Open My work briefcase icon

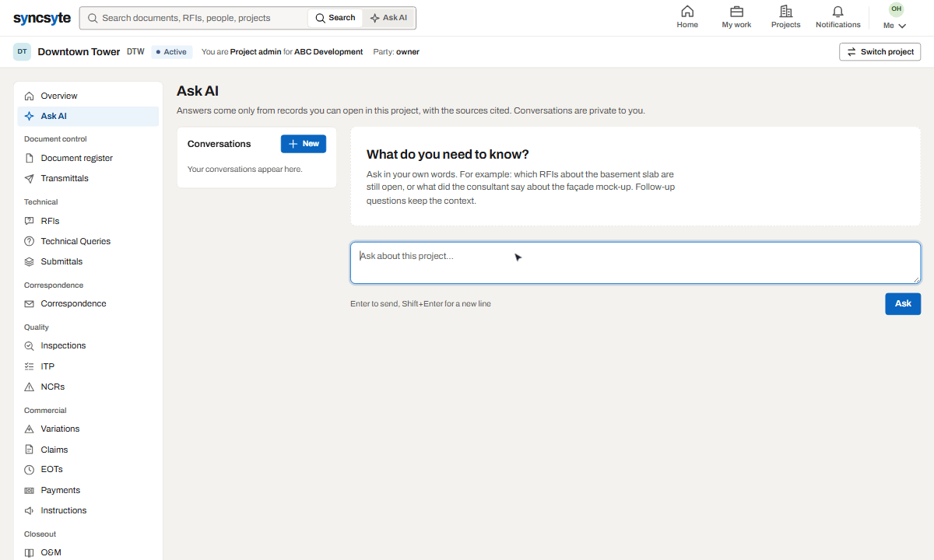point(736,11)
